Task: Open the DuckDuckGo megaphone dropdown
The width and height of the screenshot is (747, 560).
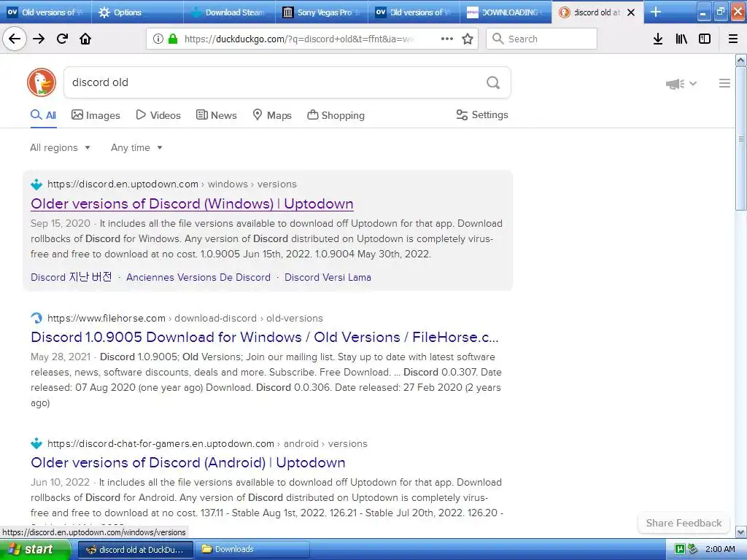Action: [681, 84]
